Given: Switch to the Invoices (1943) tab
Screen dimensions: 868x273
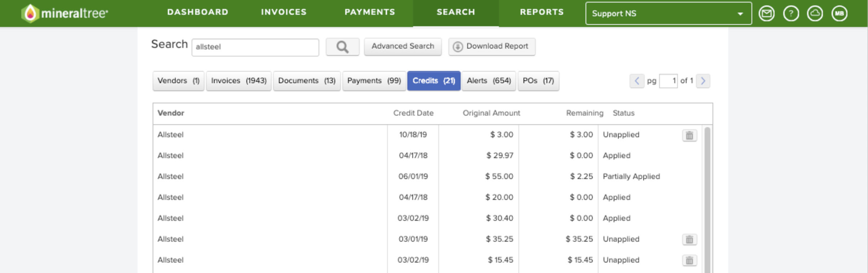Looking at the screenshot, I should tap(239, 81).
